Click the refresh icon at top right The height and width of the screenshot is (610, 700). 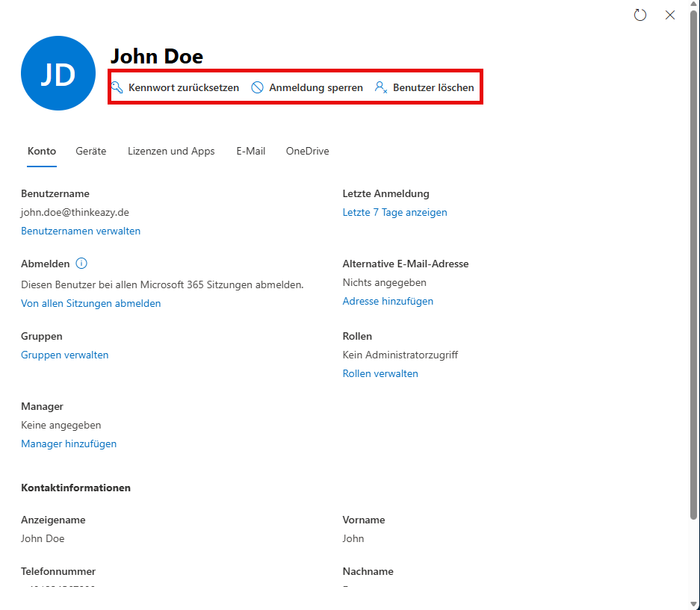639,15
